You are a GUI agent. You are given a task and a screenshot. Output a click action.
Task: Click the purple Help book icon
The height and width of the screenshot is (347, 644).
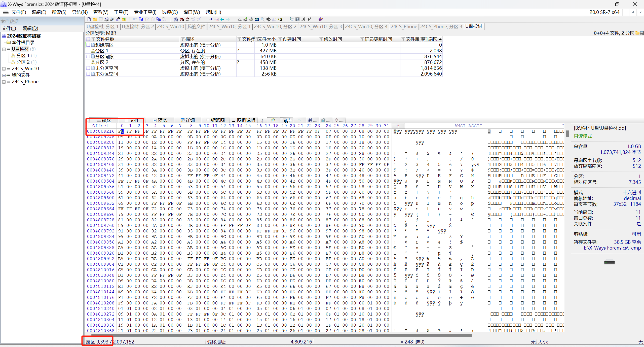click(321, 19)
